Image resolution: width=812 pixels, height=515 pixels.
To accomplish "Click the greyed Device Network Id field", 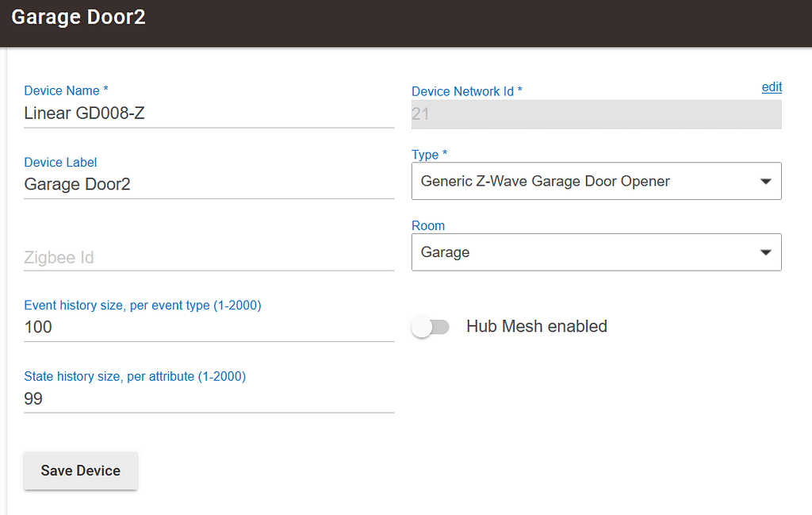I will coord(596,114).
